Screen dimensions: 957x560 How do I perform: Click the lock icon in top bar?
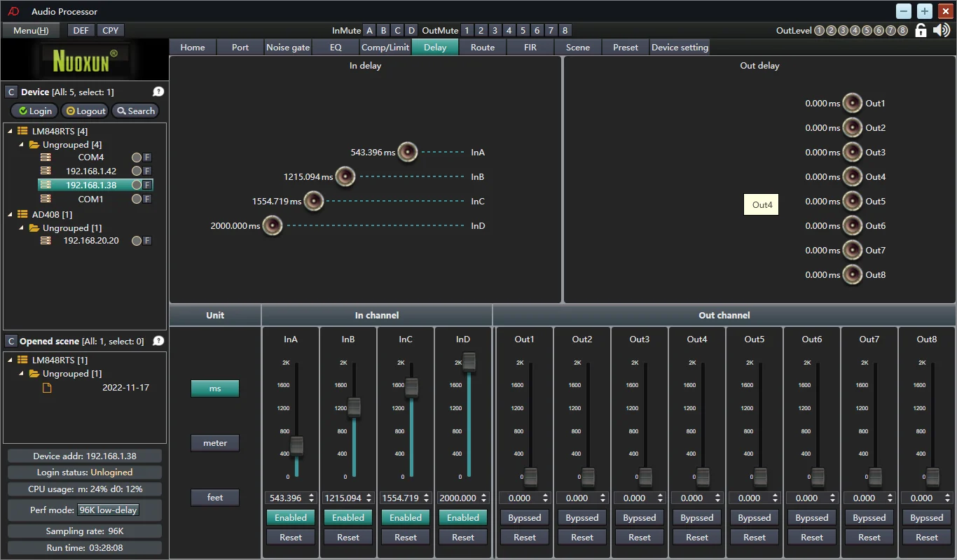[x=921, y=30]
